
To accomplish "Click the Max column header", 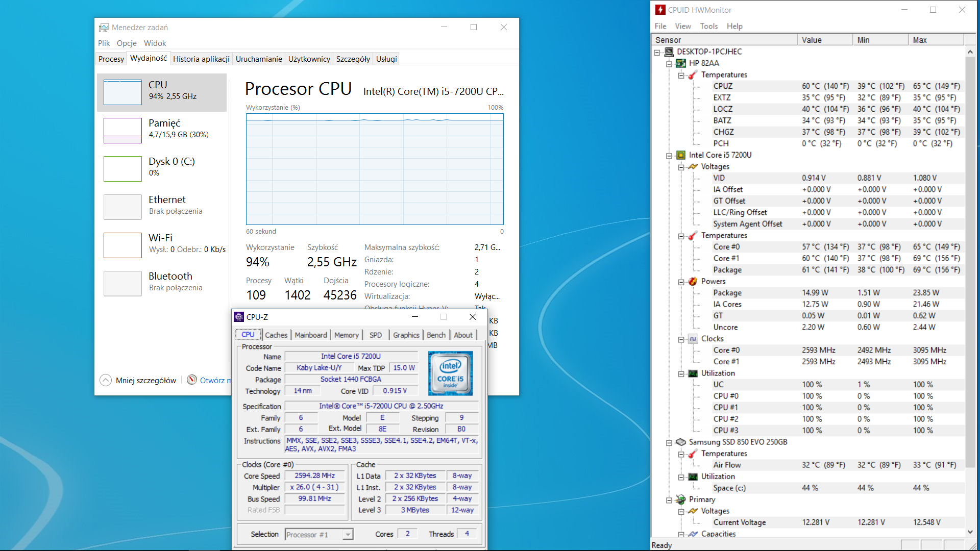I will tap(936, 40).
